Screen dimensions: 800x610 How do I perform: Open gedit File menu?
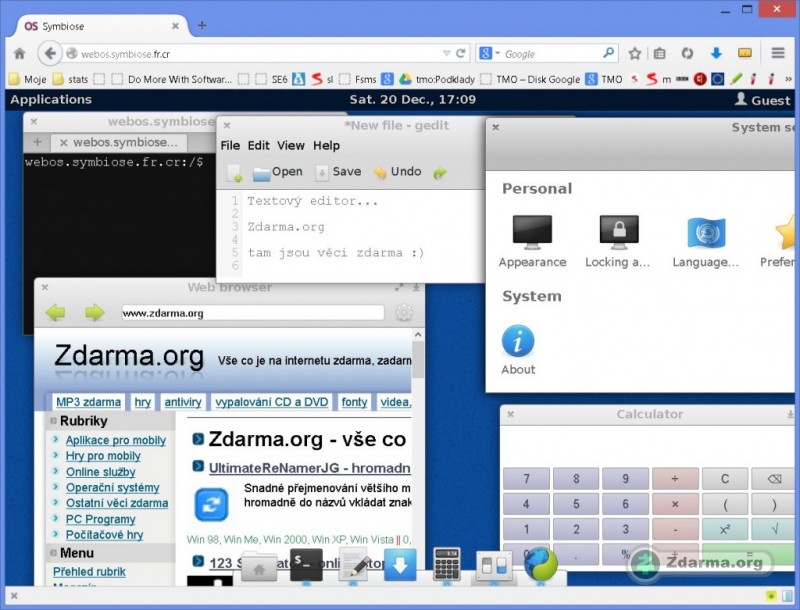coord(230,145)
